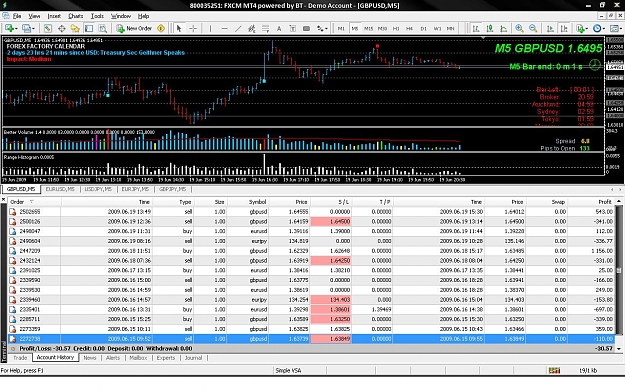This screenshot has height=391, width=625.
Task: Draw a vertical line tool
Action: coord(210,28)
